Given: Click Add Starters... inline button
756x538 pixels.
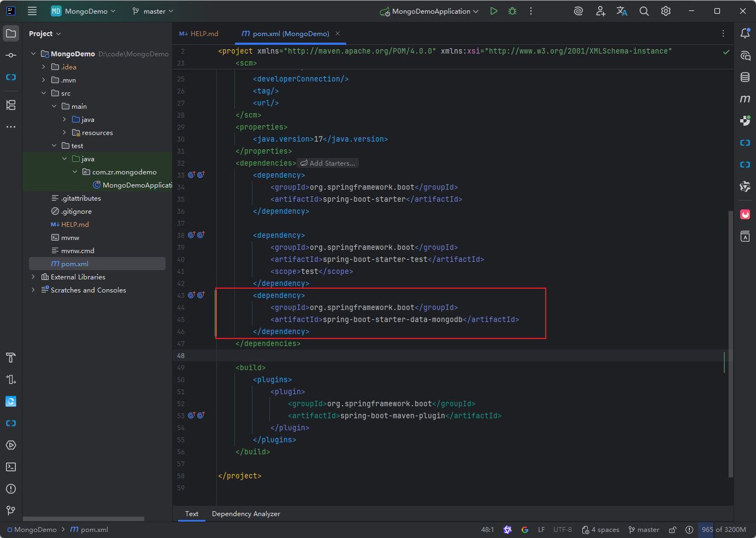Looking at the screenshot, I should (328, 163).
